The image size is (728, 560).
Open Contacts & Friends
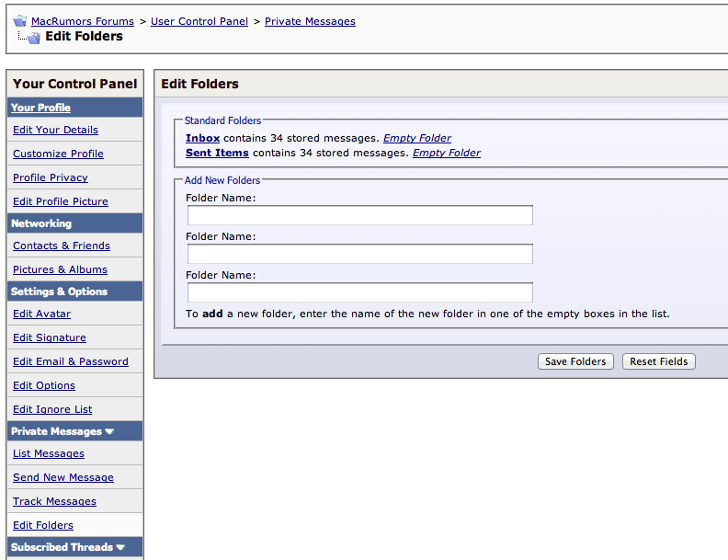pos(62,246)
